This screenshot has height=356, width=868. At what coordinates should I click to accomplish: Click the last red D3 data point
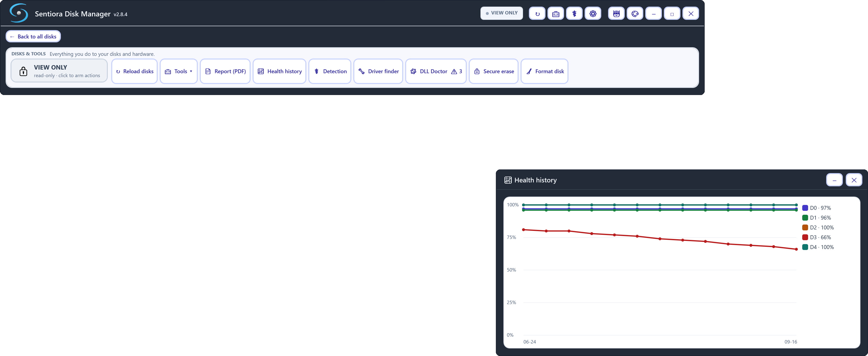pyautogui.click(x=796, y=249)
